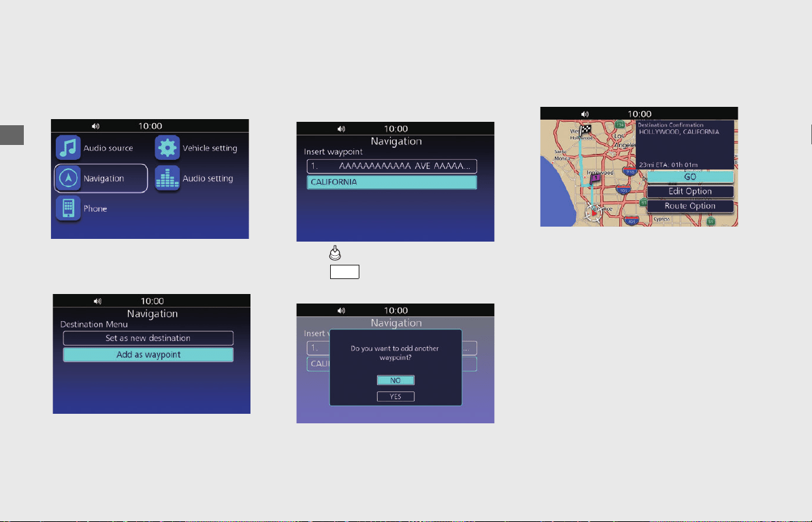The width and height of the screenshot is (812, 522).
Task: Click speaker icon above the Insert waypoint list
Action: [x=341, y=129]
